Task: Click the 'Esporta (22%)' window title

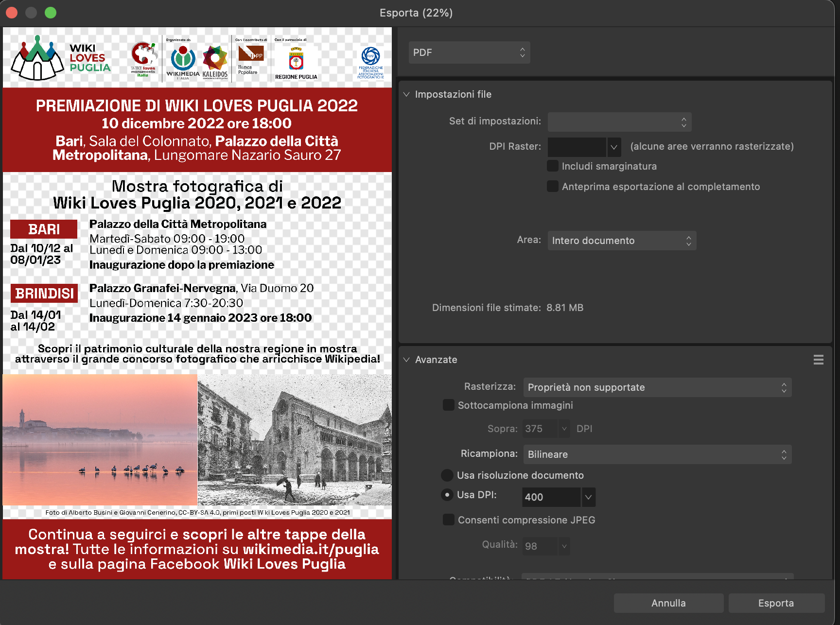Action: [416, 13]
